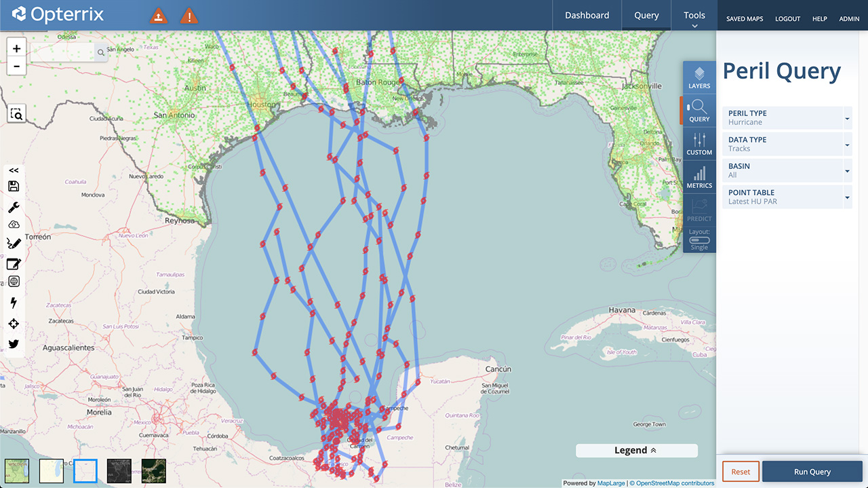Viewport: 868px width, 488px height.
Task: Open the Layers panel
Action: 699,77
